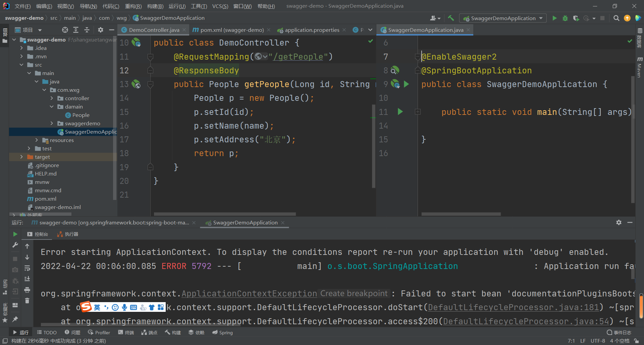644x345 pixels.
Task: Collapse all icon in Project panel header
Action: point(87,30)
